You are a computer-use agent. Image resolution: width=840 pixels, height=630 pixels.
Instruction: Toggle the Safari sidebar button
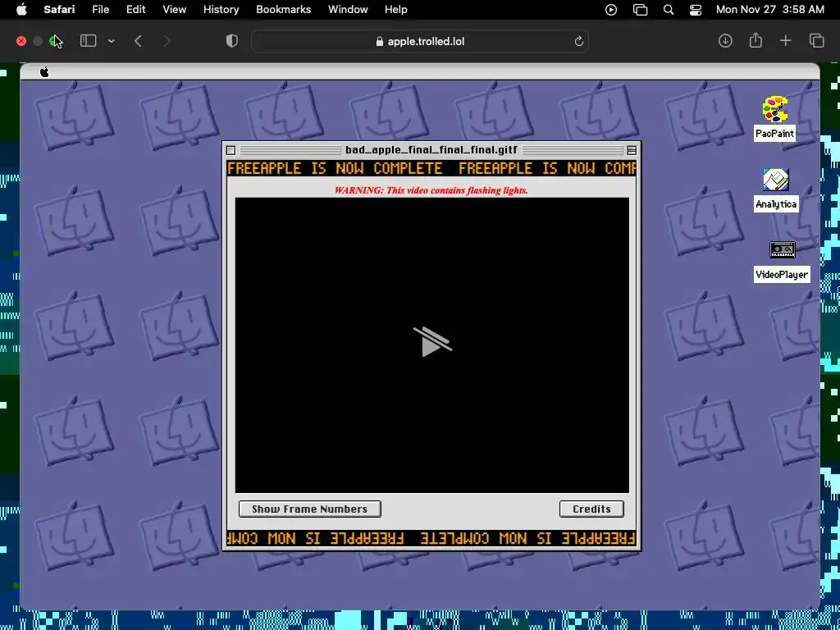click(x=88, y=41)
